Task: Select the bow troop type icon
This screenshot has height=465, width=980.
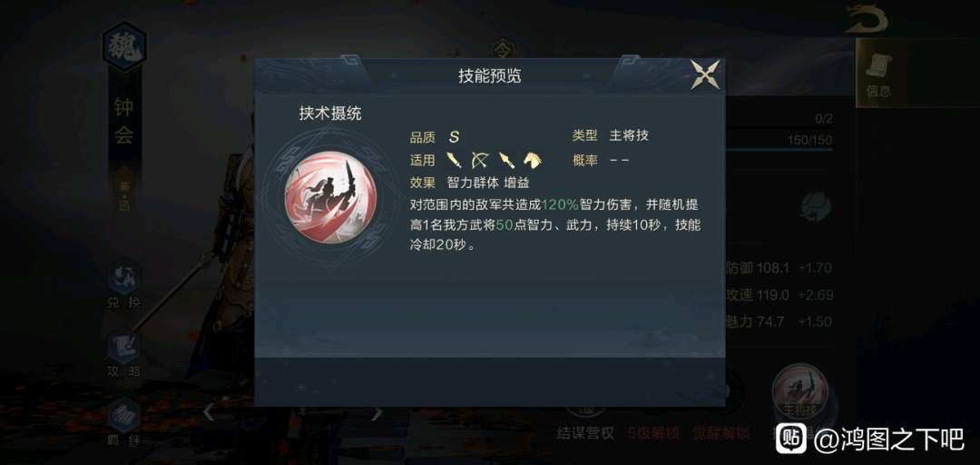Action: click(x=479, y=160)
